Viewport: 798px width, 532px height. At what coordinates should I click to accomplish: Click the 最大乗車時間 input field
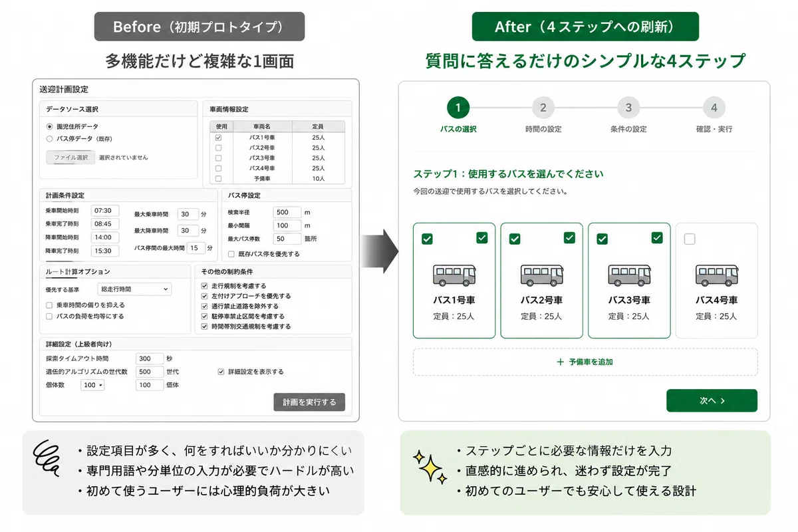click(x=189, y=214)
